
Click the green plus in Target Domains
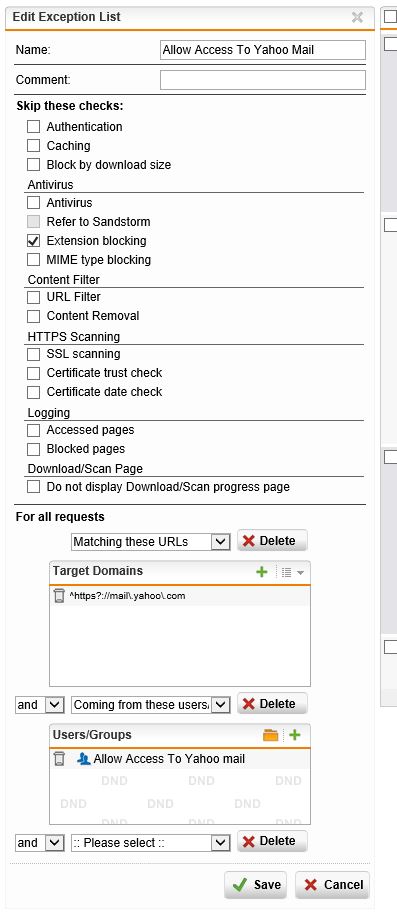[262, 572]
